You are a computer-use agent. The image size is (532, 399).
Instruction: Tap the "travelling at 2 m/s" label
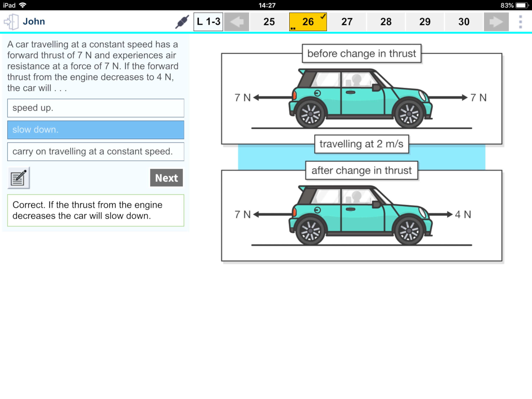click(361, 144)
